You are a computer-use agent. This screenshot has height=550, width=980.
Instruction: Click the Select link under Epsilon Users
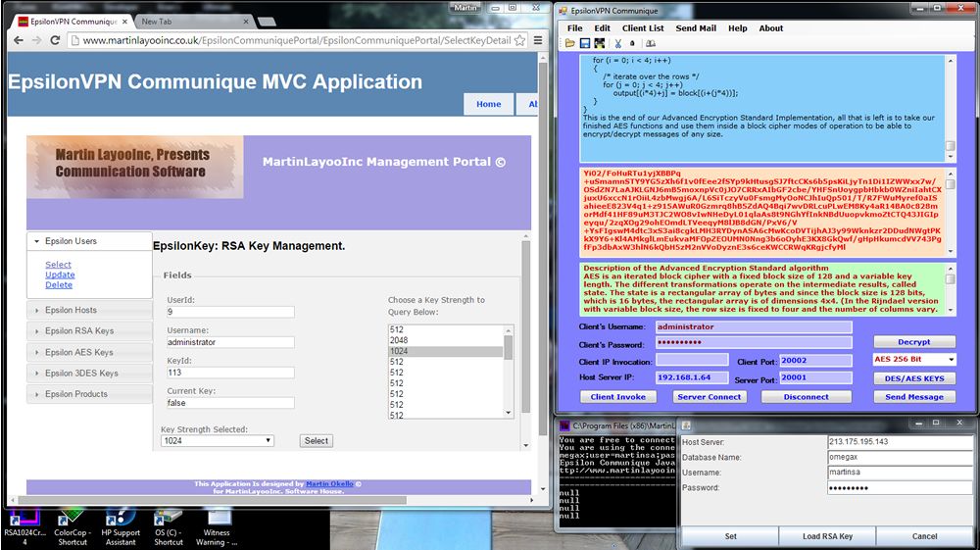coord(58,265)
